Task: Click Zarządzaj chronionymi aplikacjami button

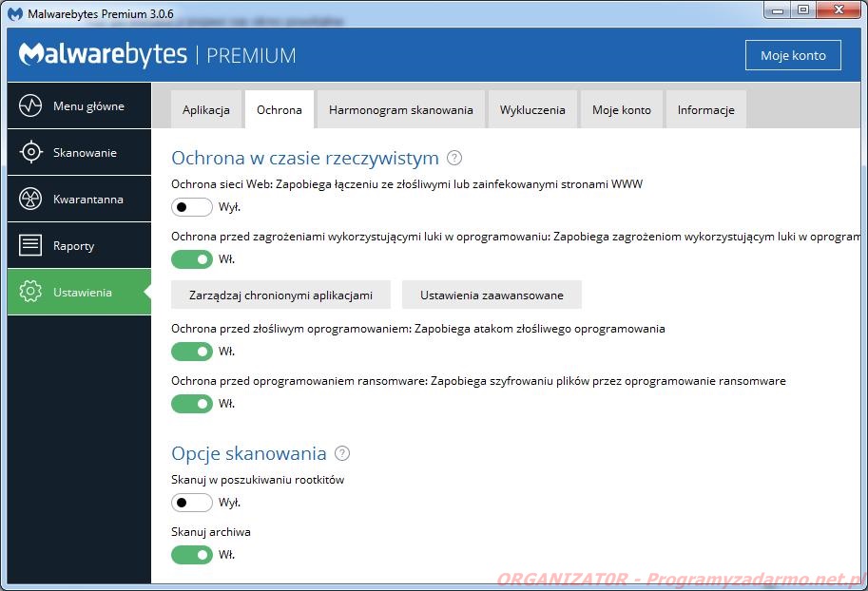Action: 280,295
